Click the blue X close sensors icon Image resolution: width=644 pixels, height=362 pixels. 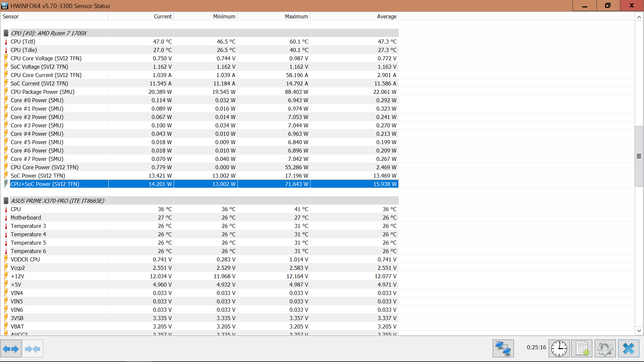628,349
